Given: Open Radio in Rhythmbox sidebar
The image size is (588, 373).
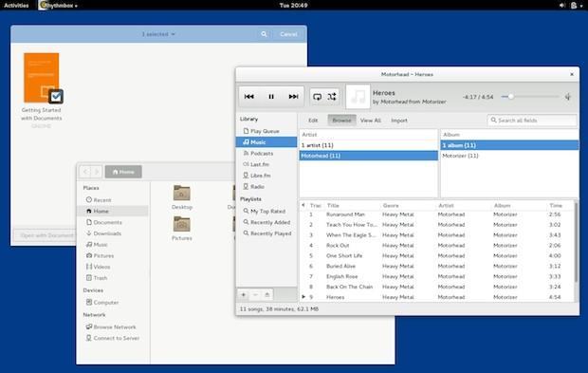Looking at the screenshot, I should [x=266, y=186].
